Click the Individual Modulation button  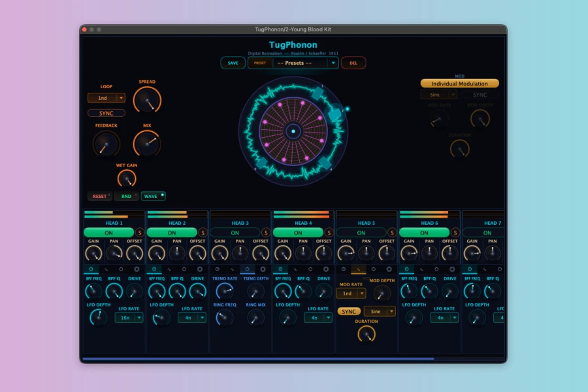459,84
